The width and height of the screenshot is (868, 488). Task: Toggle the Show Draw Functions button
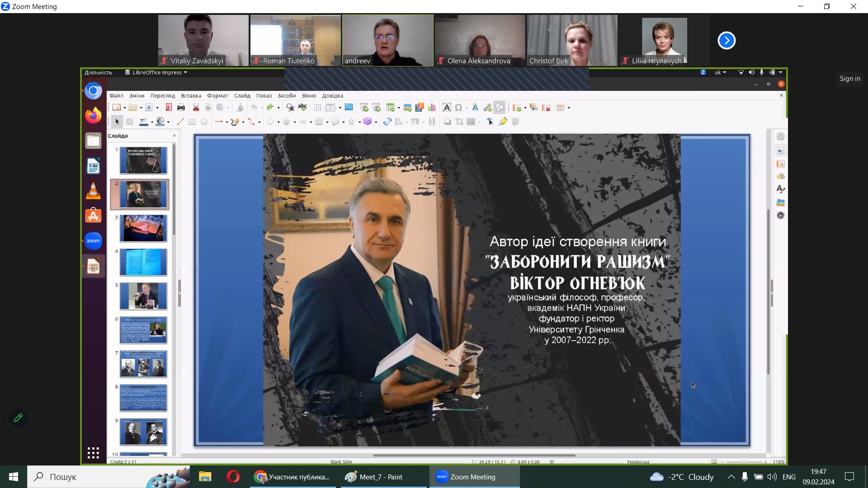[500, 108]
